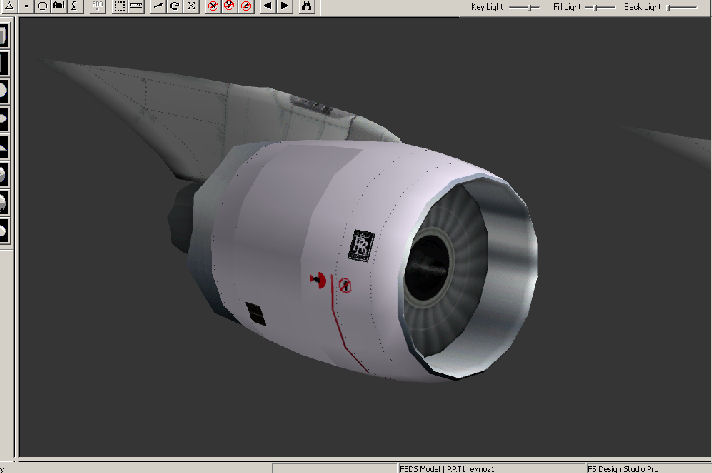Image resolution: width=712 pixels, height=473 pixels.
Task: Click the Rolls-Royce logo on engine model
Action: click(x=362, y=245)
